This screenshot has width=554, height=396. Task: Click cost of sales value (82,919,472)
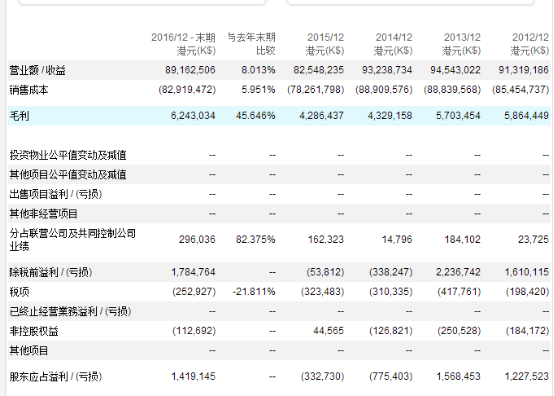187,89
